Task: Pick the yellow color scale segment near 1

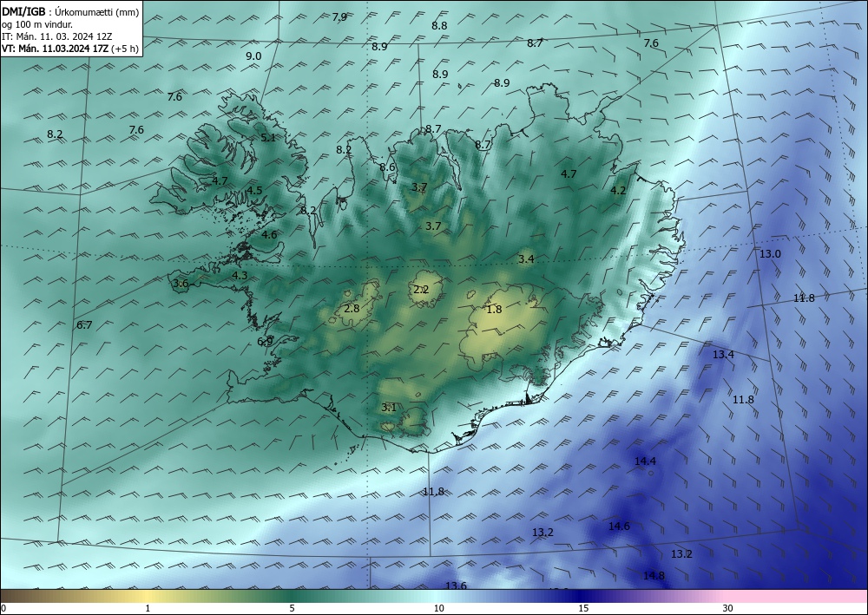Action: (148, 596)
